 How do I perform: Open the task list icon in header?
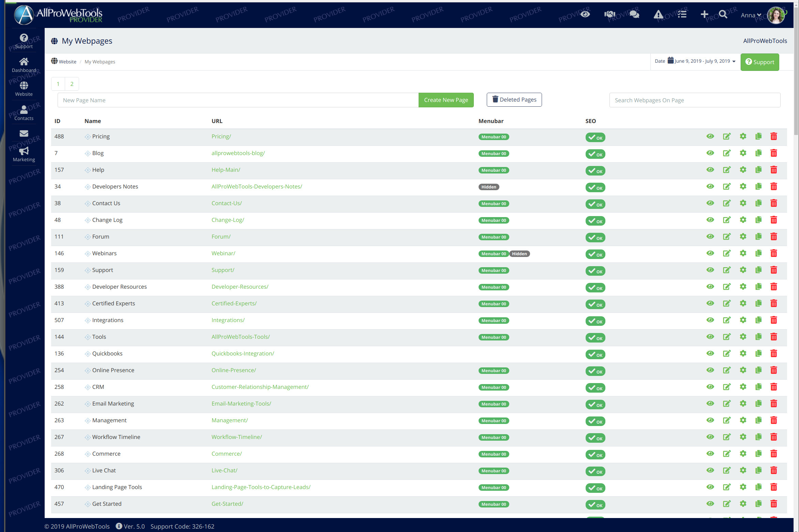pyautogui.click(x=682, y=14)
